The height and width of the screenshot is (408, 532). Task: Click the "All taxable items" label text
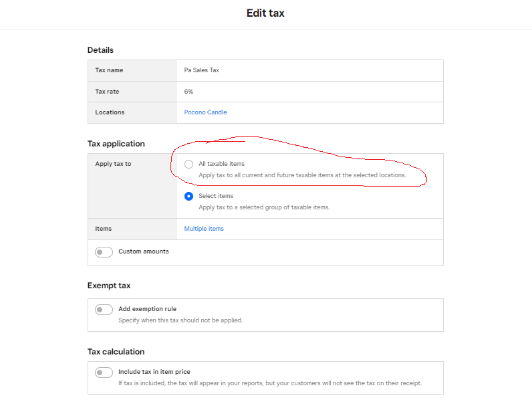221,164
